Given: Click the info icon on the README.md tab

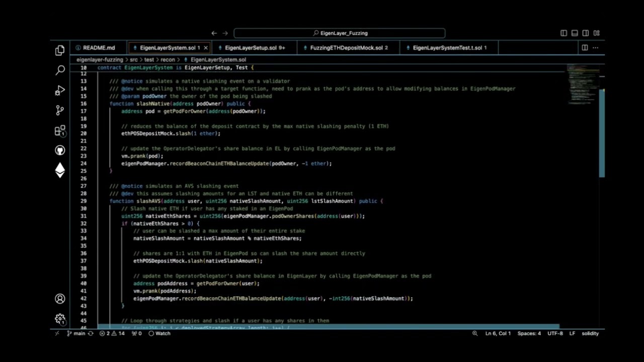Looking at the screenshot, I should point(78,48).
